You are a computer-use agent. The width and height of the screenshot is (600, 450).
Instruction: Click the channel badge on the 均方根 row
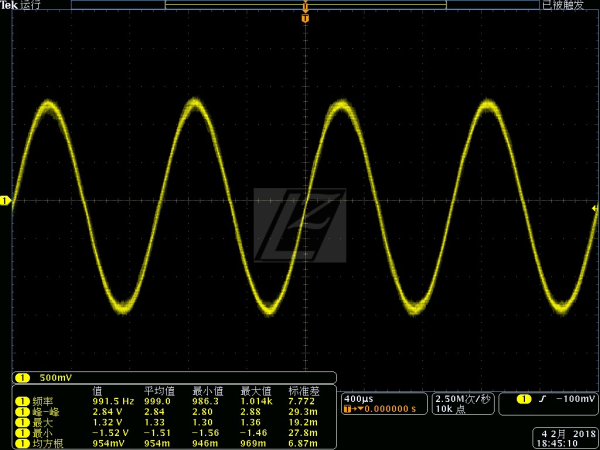[22, 444]
